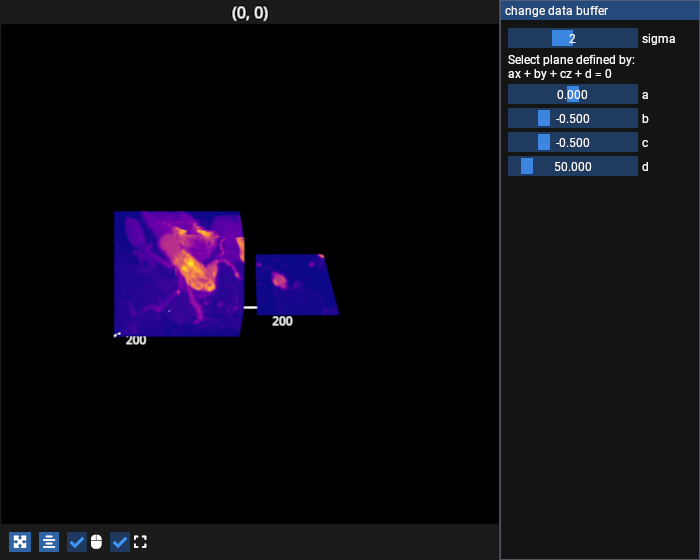Click the slider for plane offset d
This screenshot has width=700, height=560.
coord(572,166)
